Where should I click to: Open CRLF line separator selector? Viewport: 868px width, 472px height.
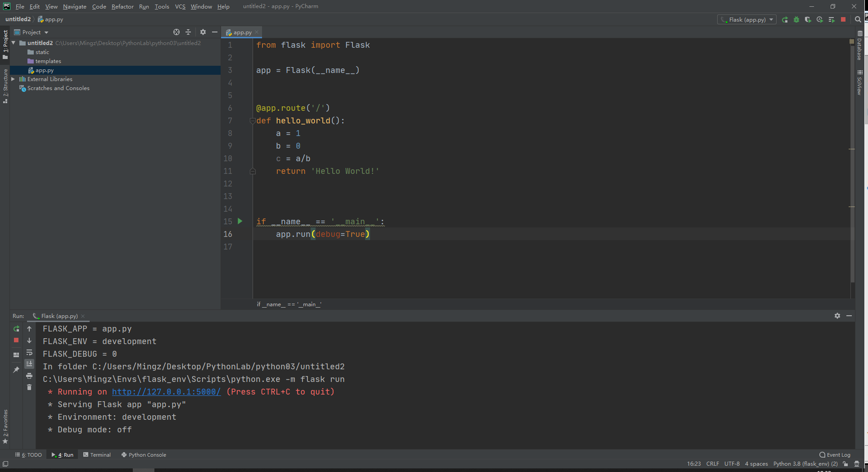(x=713, y=464)
